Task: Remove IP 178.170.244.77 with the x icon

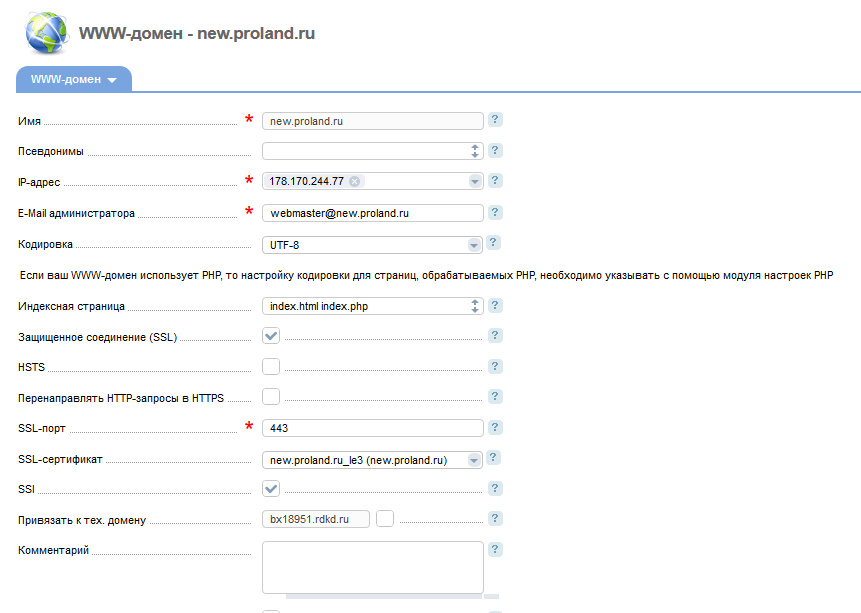Action: point(354,182)
